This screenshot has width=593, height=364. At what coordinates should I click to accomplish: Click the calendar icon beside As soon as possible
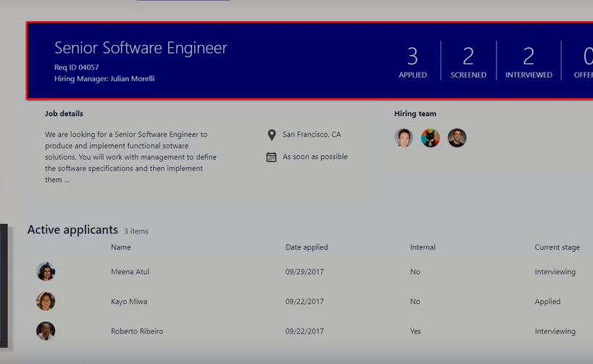pos(271,157)
